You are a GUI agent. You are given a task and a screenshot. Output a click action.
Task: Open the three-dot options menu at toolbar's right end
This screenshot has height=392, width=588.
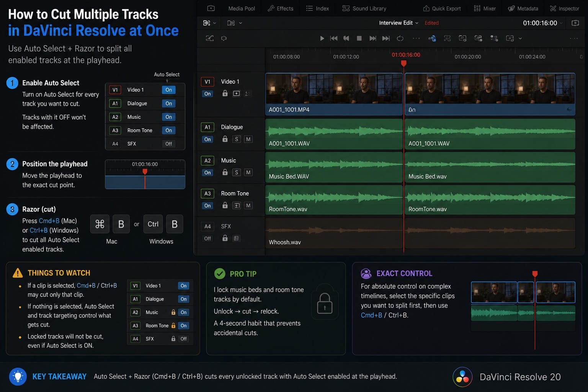click(x=574, y=38)
